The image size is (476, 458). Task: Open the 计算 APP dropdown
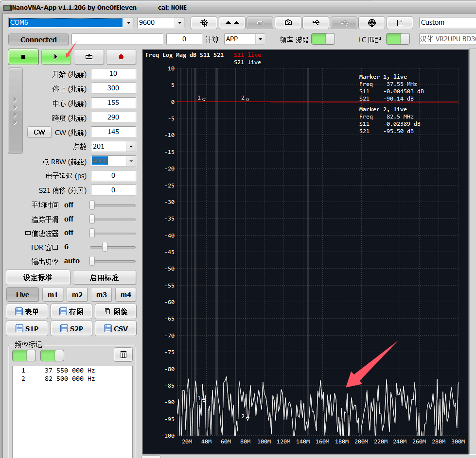point(260,39)
